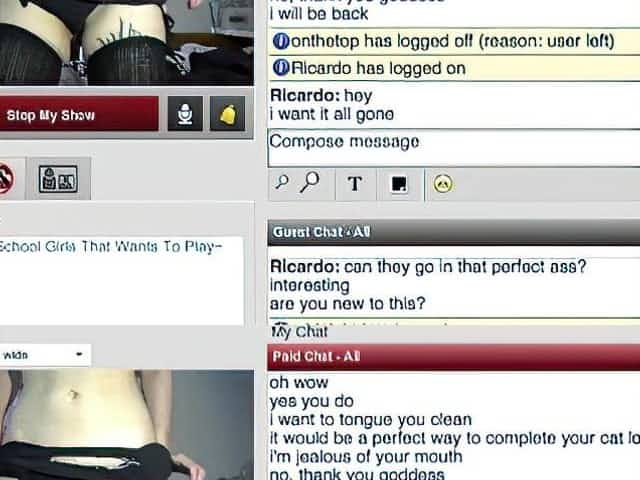Screen dimensions: 640x480
Task: Open the yellow emoticon picker
Action: (442, 184)
